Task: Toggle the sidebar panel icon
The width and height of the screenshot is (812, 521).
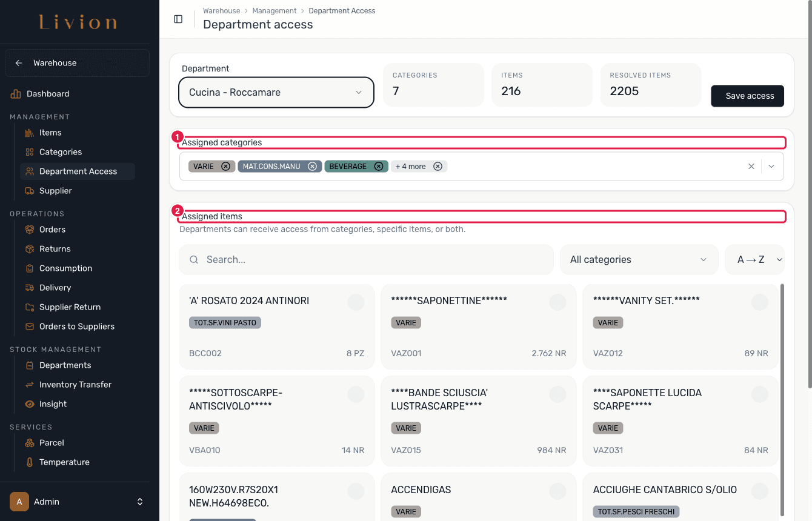Action: click(x=178, y=19)
